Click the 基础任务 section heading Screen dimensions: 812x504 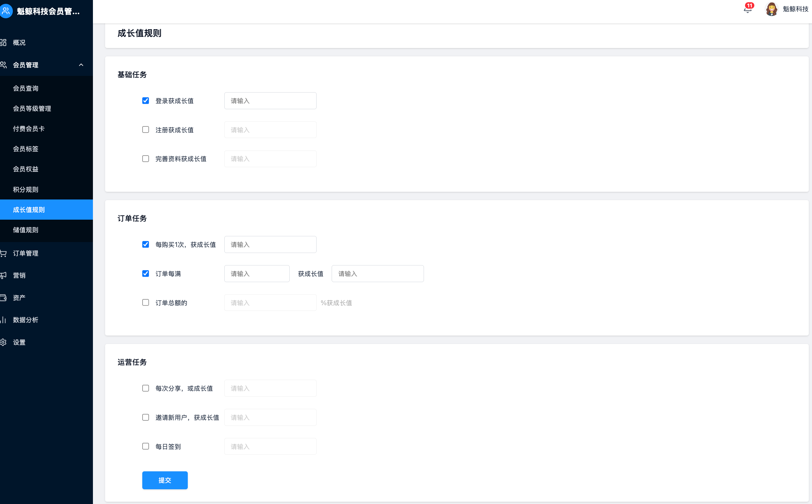pyautogui.click(x=132, y=75)
